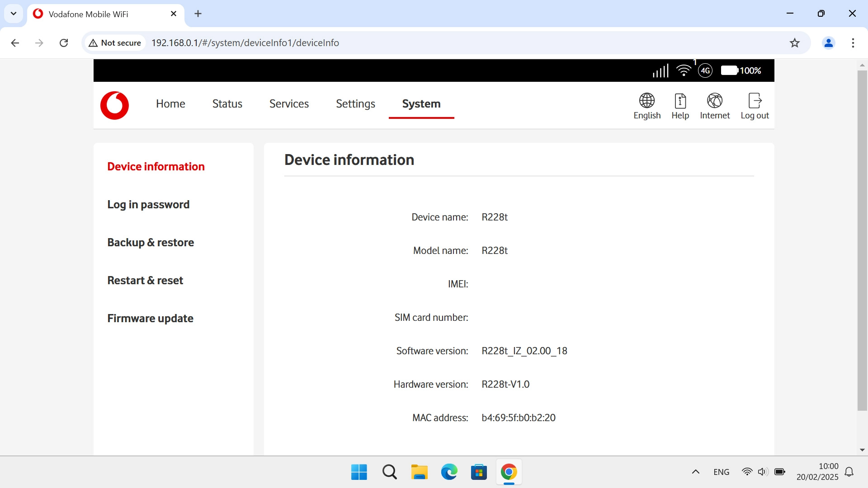This screenshot has width=868, height=488.
Task: Click the 100% battery status icon
Action: (x=729, y=70)
